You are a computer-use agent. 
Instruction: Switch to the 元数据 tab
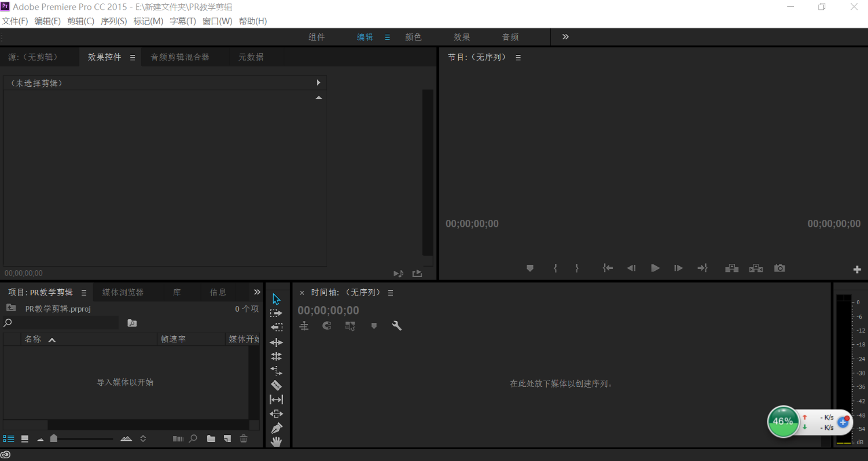[x=251, y=57]
